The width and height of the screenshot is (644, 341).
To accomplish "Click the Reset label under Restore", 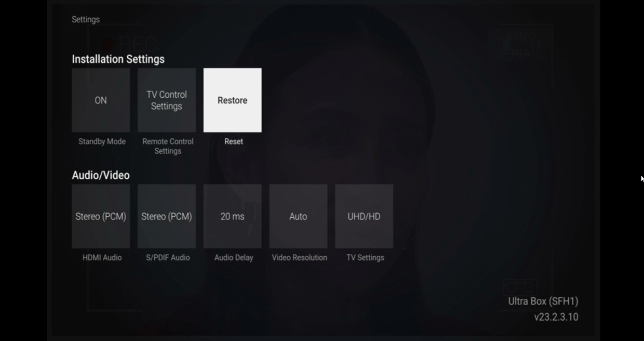I will click(234, 141).
